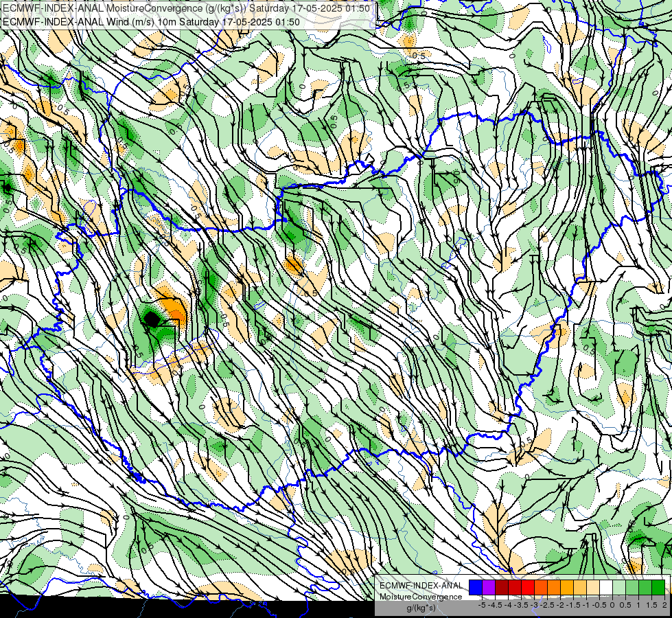Screen dimensions: 672x618
Task: Click the white legend swatch left of 0
Action: (x=606, y=587)
